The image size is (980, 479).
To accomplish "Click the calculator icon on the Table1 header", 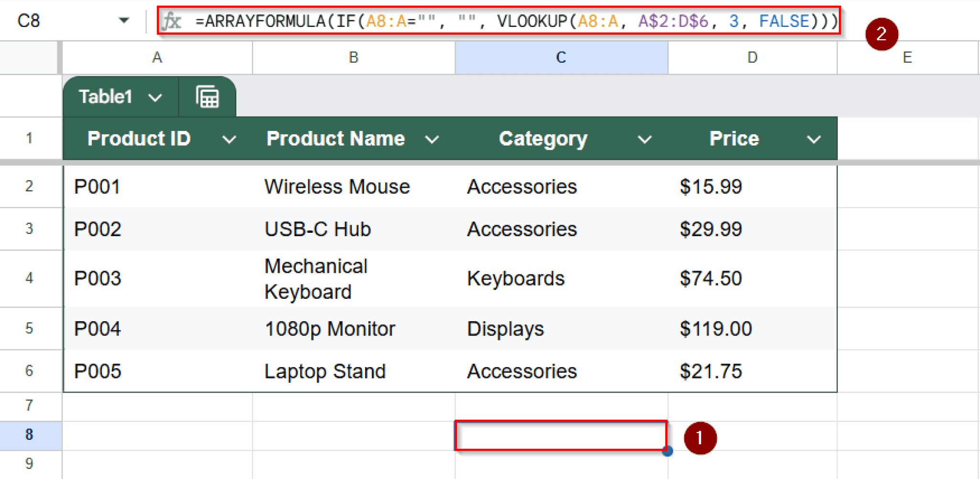I will pos(207,97).
